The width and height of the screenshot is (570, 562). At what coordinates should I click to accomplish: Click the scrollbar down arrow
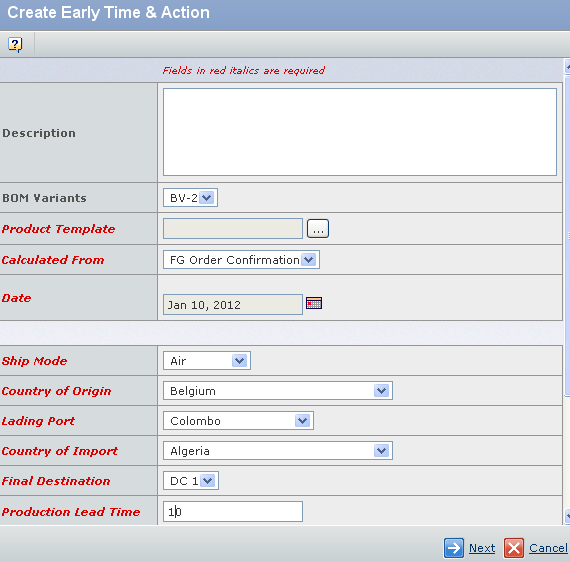tap(567, 517)
